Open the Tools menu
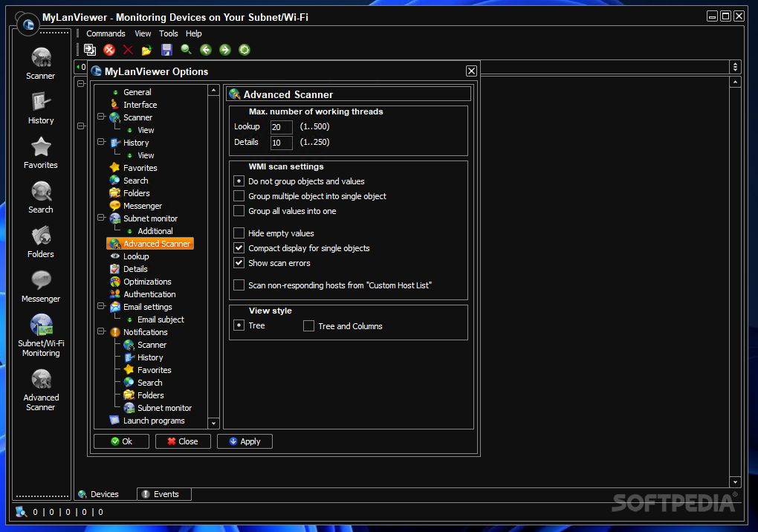The width and height of the screenshot is (758, 532). click(168, 34)
